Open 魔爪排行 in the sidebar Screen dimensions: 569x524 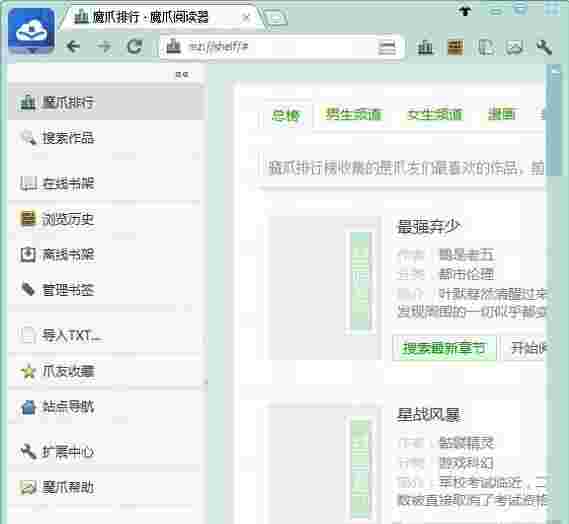coord(106,103)
